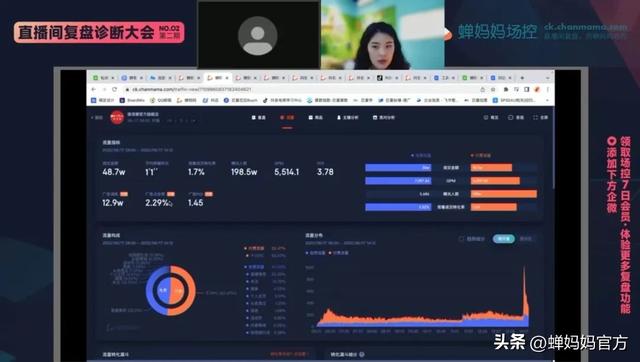The image size is (640, 362).
Task: Go back using the browser back arrow
Action: (x=94, y=89)
